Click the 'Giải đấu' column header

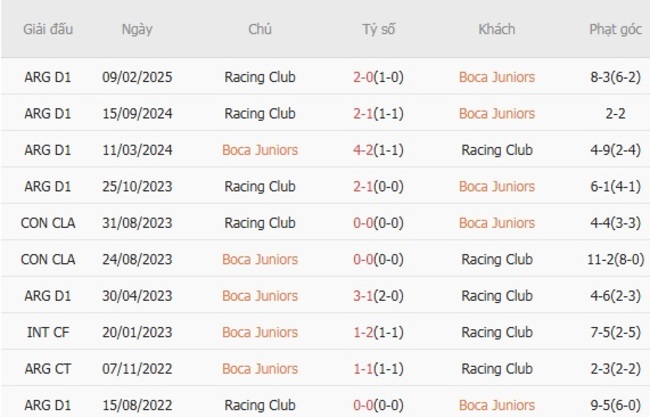coord(48,29)
